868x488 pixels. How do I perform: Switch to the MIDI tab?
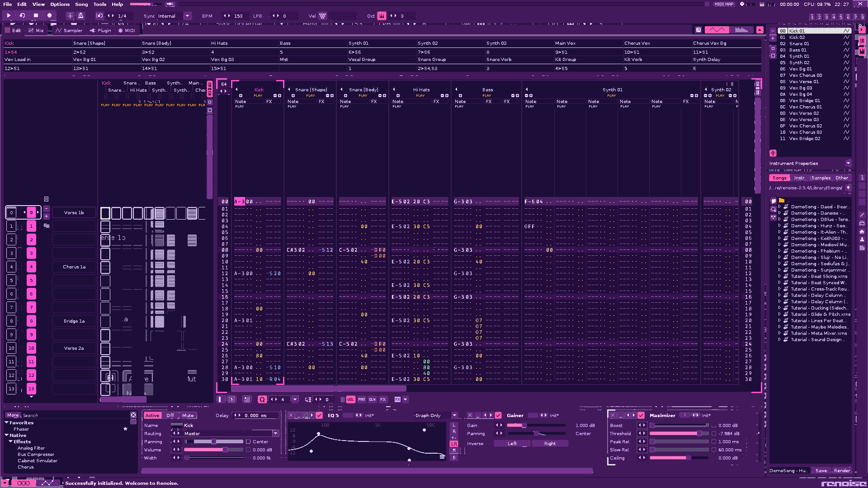[127, 30]
